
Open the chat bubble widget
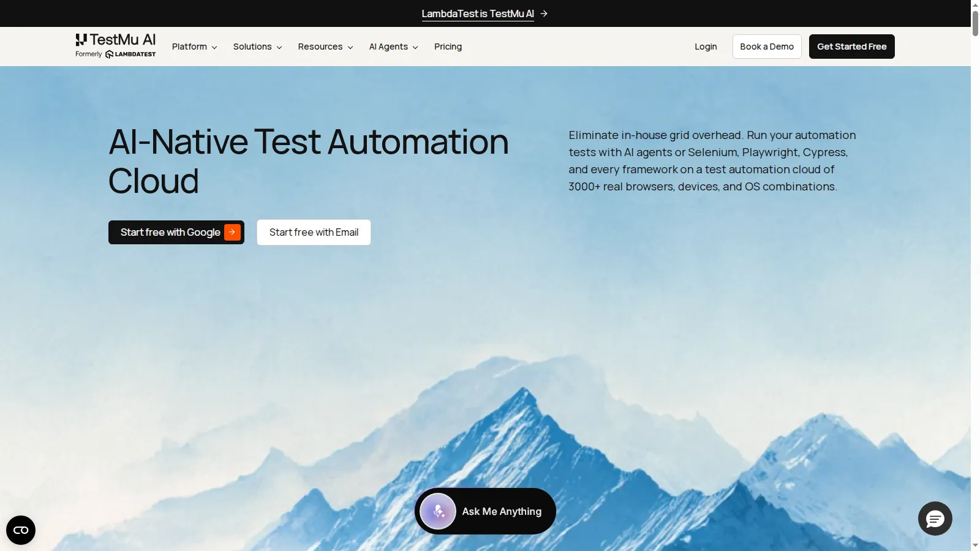pyautogui.click(x=935, y=519)
